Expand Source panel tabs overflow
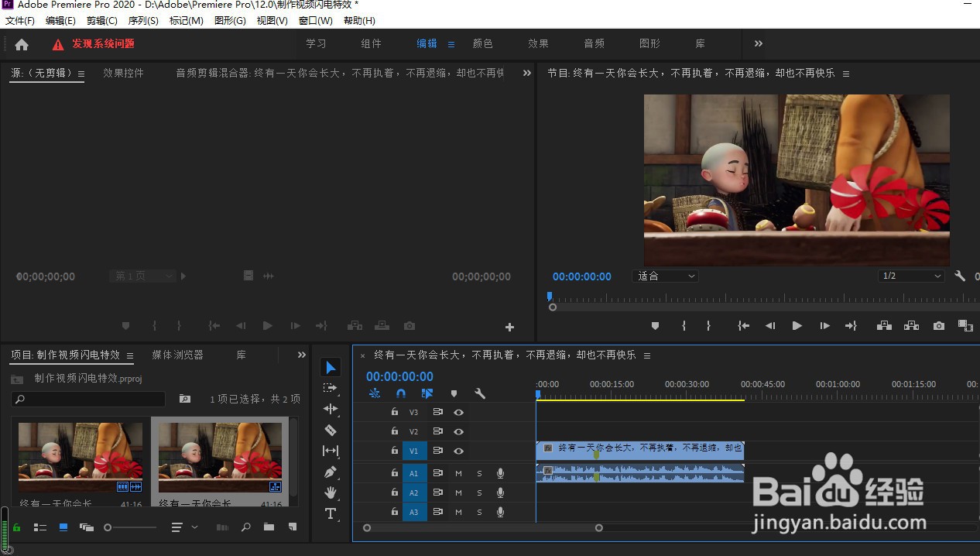Viewport: 980px width, 556px height. [x=527, y=73]
